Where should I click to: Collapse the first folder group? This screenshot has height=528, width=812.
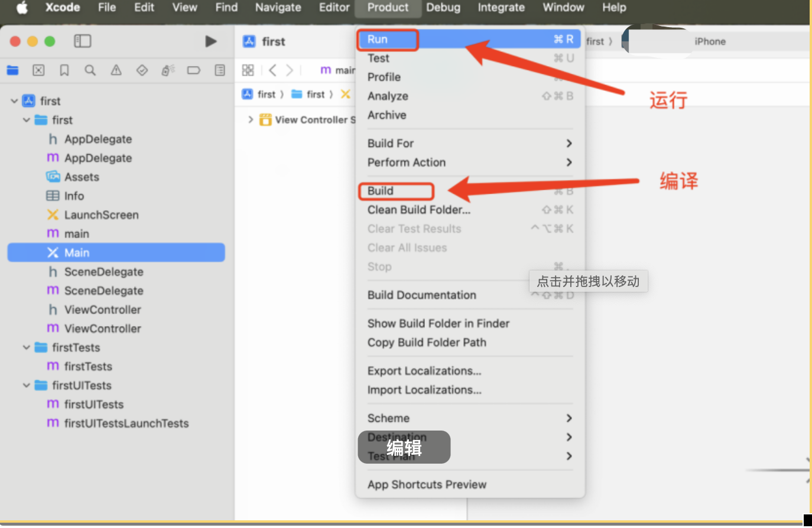point(26,120)
